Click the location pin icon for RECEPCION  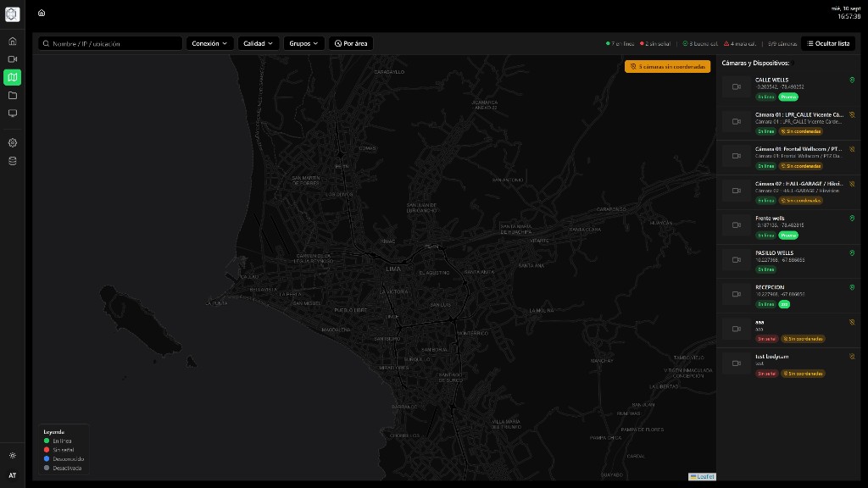[x=852, y=288]
